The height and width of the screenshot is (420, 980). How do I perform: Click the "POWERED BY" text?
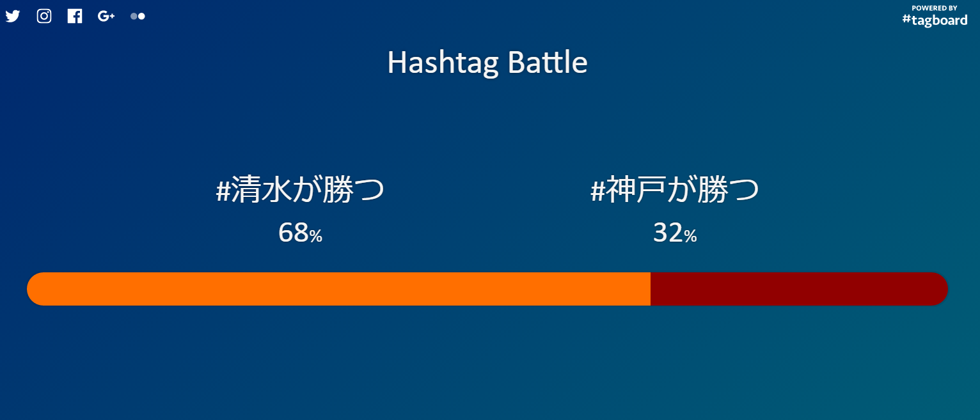coord(935,8)
